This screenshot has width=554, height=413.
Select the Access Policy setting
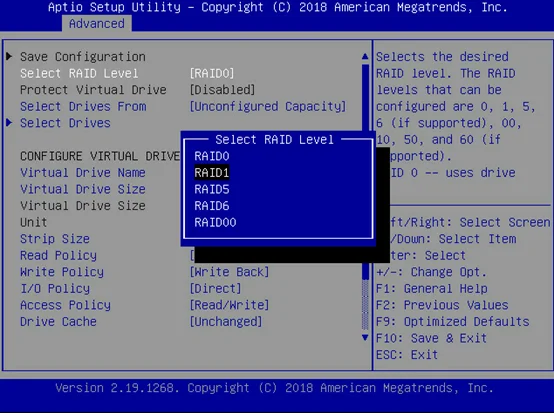pyautogui.click(x=65, y=305)
